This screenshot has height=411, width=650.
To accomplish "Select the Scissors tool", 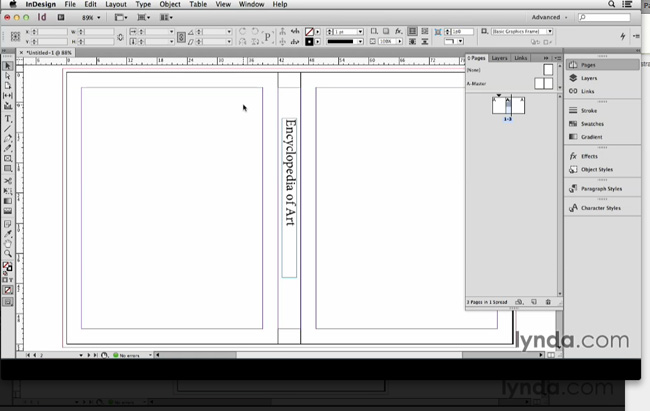I will (8, 181).
